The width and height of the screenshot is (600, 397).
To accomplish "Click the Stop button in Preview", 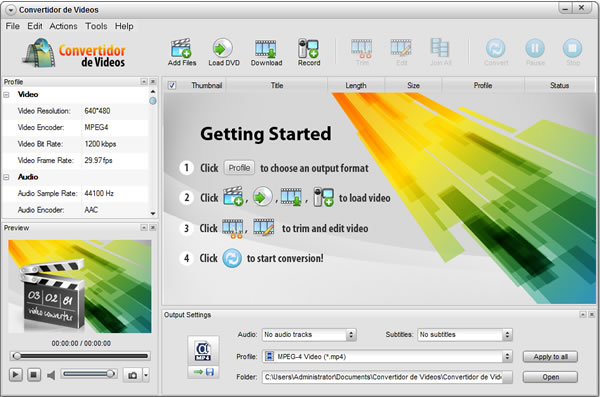I will click(34, 375).
